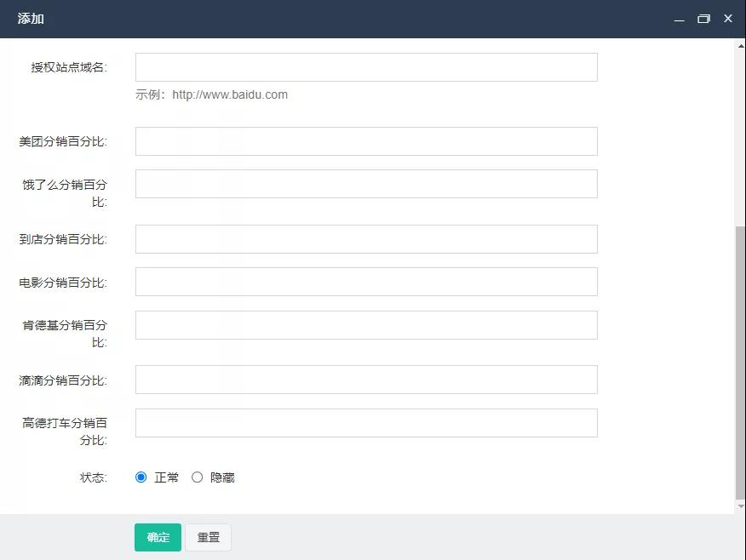Click the scrollbar down arrow

pos(741,506)
